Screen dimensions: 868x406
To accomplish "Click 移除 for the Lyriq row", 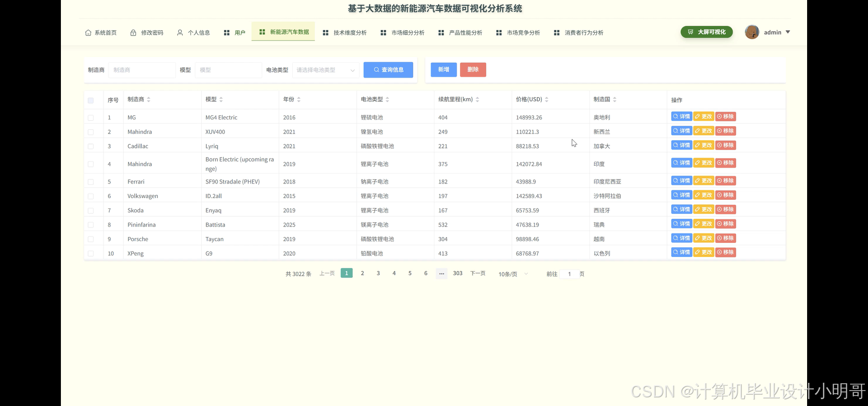I will [726, 145].
